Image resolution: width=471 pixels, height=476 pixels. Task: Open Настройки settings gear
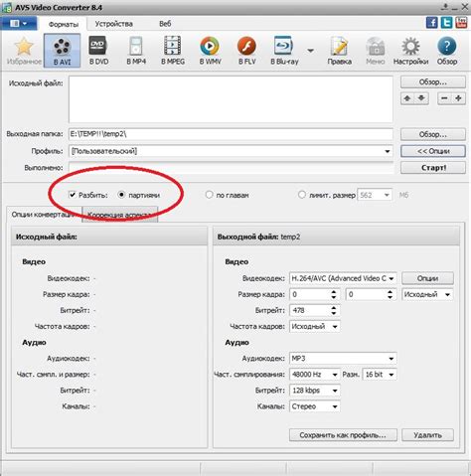[x=410, y=51]
